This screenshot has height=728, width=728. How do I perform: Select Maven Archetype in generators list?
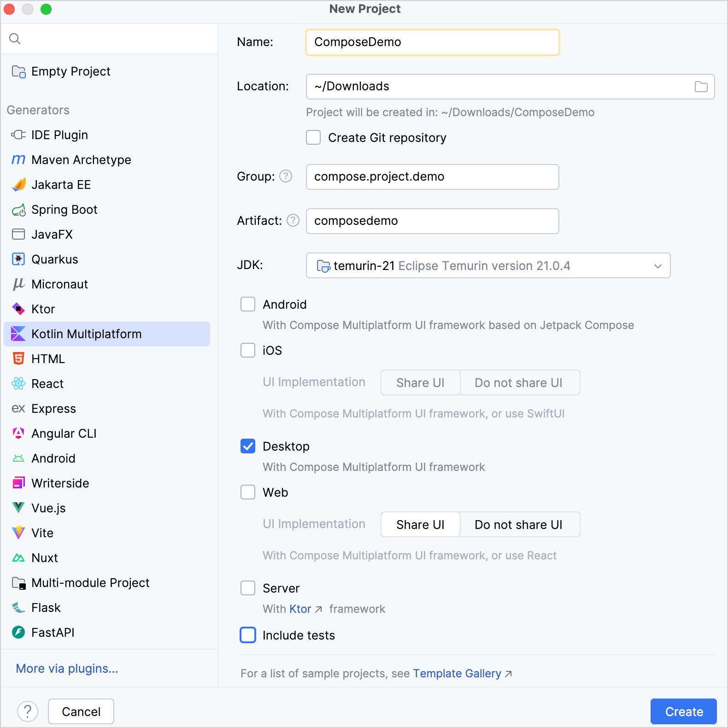(x=81, y=160)
